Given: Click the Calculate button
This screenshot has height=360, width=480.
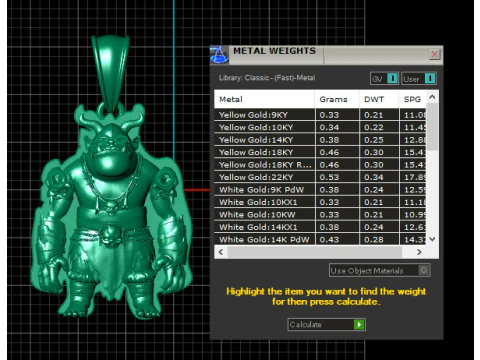Looking at the screenshot, I should (x=326, y=324).
